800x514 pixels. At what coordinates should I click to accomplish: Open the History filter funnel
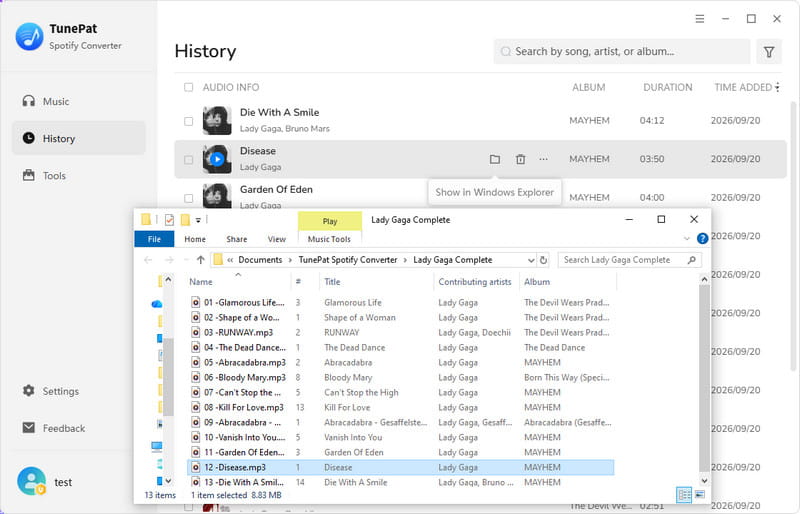pyautogui.click(x=768, y=52)
